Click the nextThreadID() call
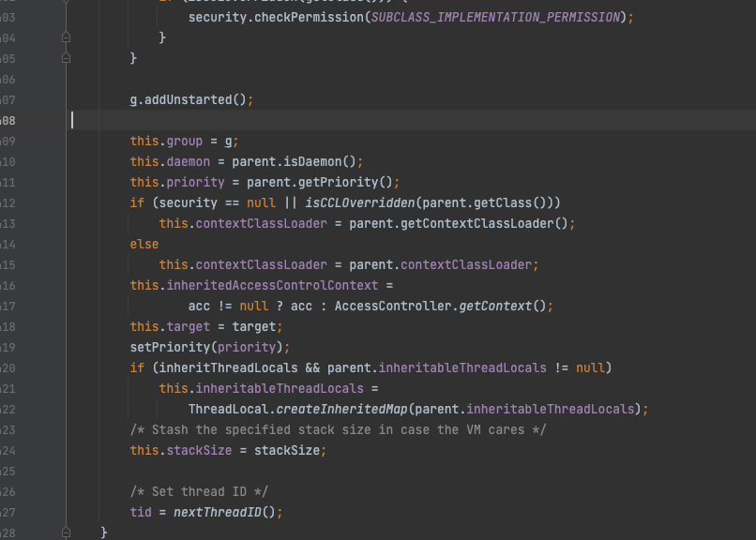 pyautogui.click(x=224, y=513)
